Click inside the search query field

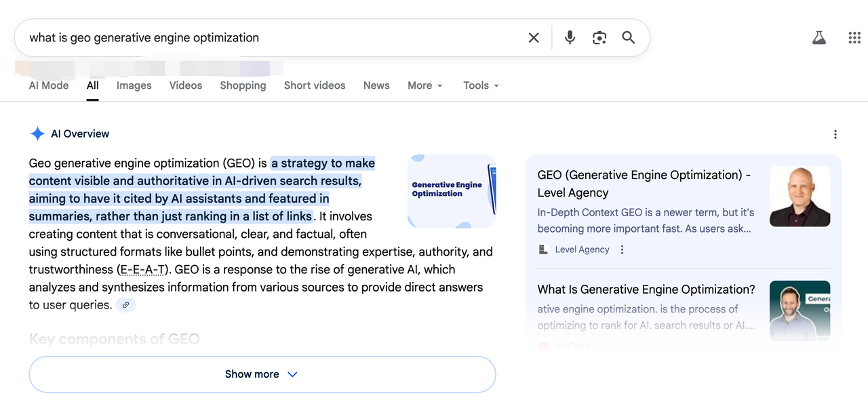coord(271,37)
